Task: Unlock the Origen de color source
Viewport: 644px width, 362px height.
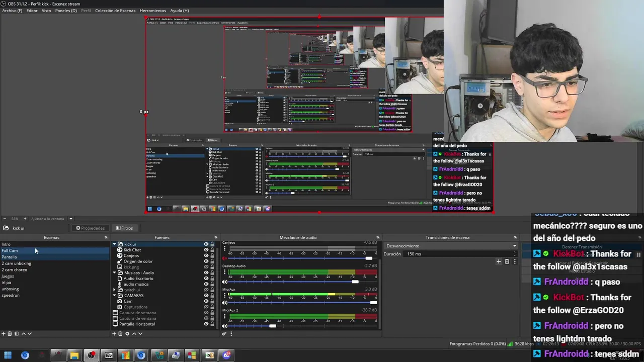Action: [x=212, y=261]
